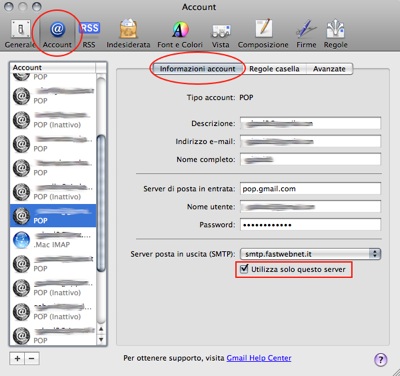This screenshot has height=376, width=400.
Task: Switch to the Regole casella tab
Action: [x=274, y=69]
